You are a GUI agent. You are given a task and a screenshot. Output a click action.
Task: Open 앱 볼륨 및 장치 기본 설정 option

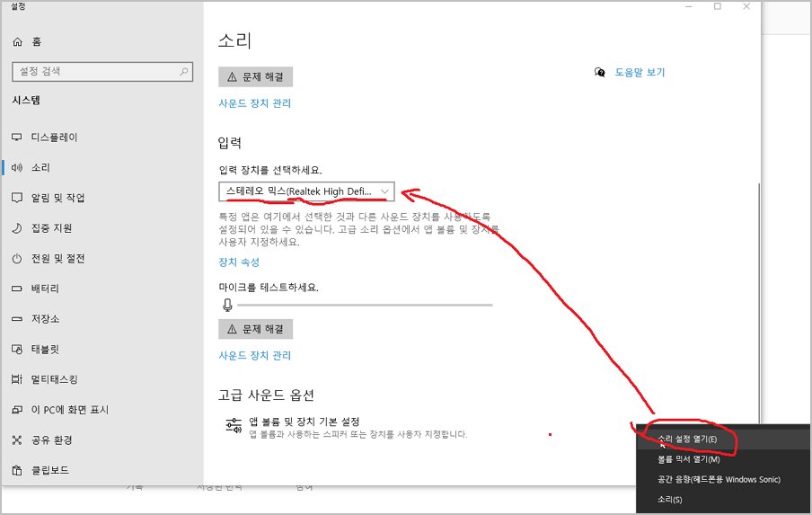click(347, 427)
